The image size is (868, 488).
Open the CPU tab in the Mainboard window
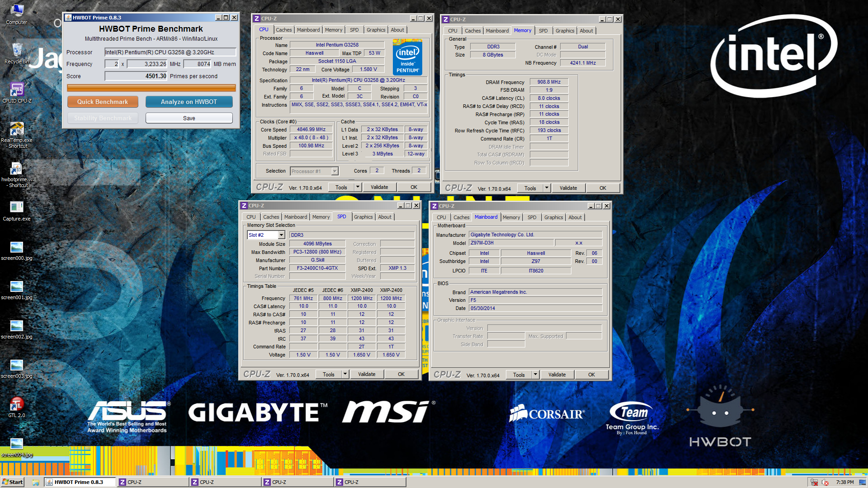click(x=442, y=217)
